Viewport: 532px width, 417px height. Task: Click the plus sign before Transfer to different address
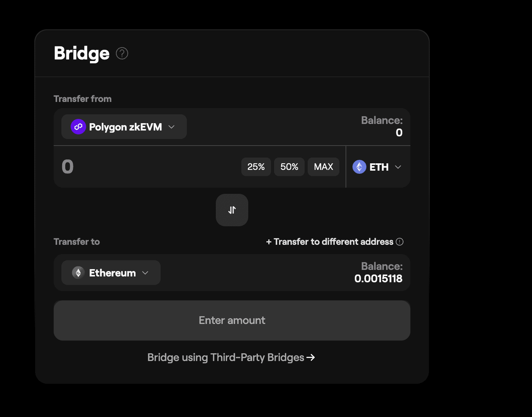coord(269,242)
